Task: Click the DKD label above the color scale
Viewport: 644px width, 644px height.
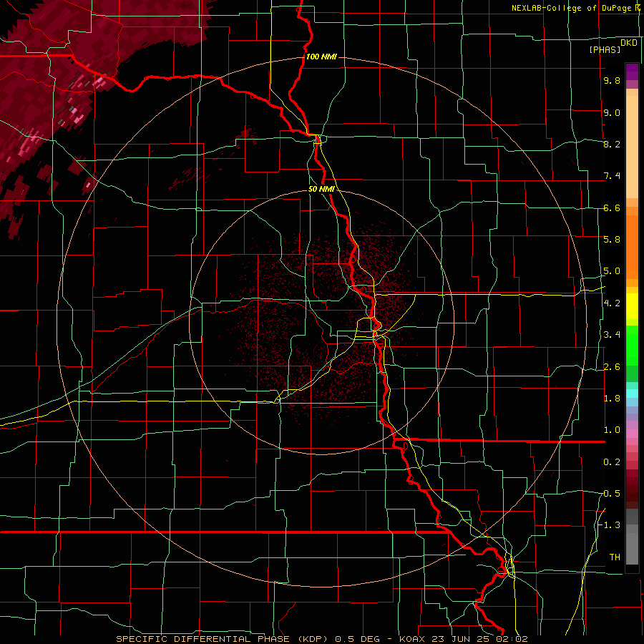Action: point(628,43)
